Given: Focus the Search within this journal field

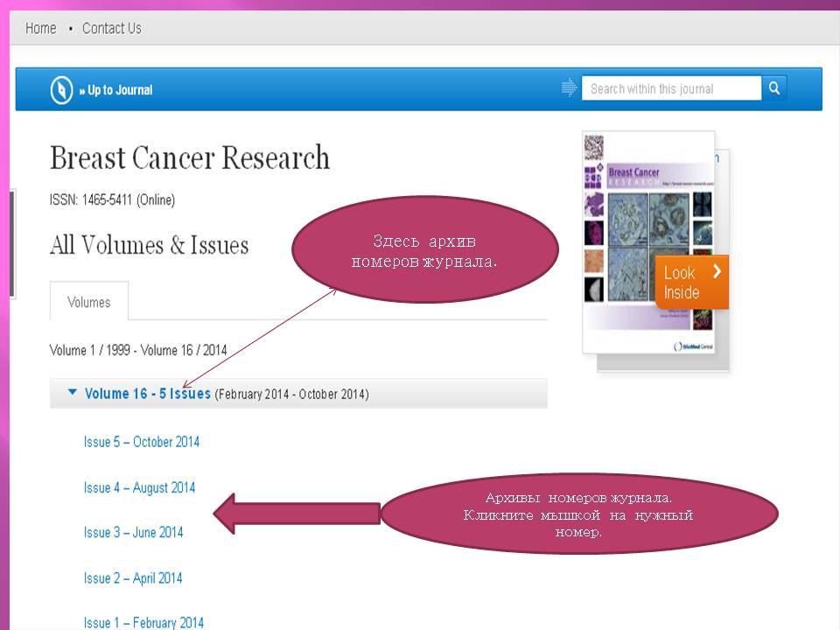Looking at the screenshot, I should point(670,88).
